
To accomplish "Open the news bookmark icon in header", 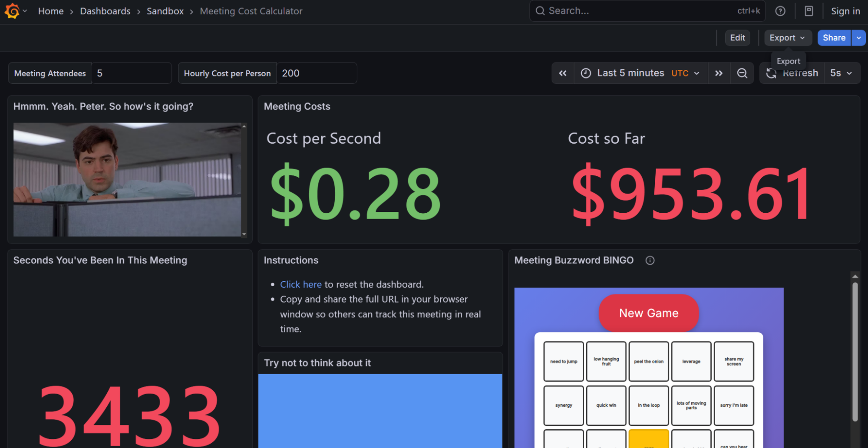I will [x=809, y=11].
